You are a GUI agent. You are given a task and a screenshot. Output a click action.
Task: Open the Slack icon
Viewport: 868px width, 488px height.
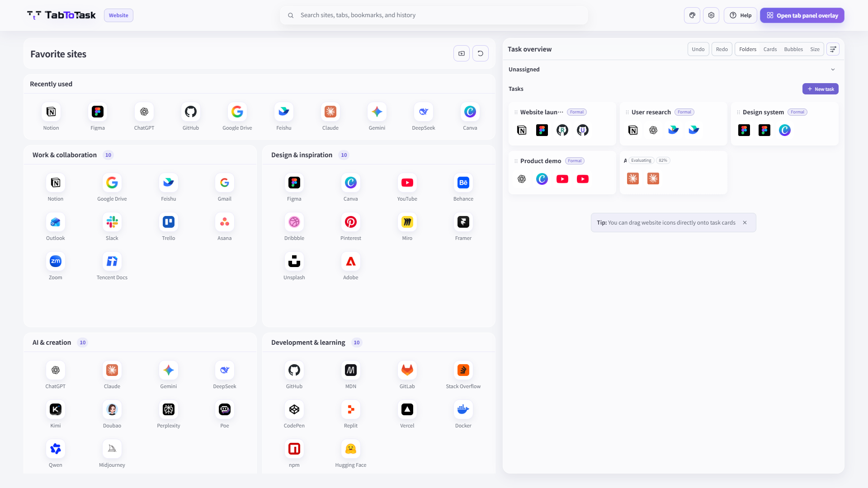(112, 222)
